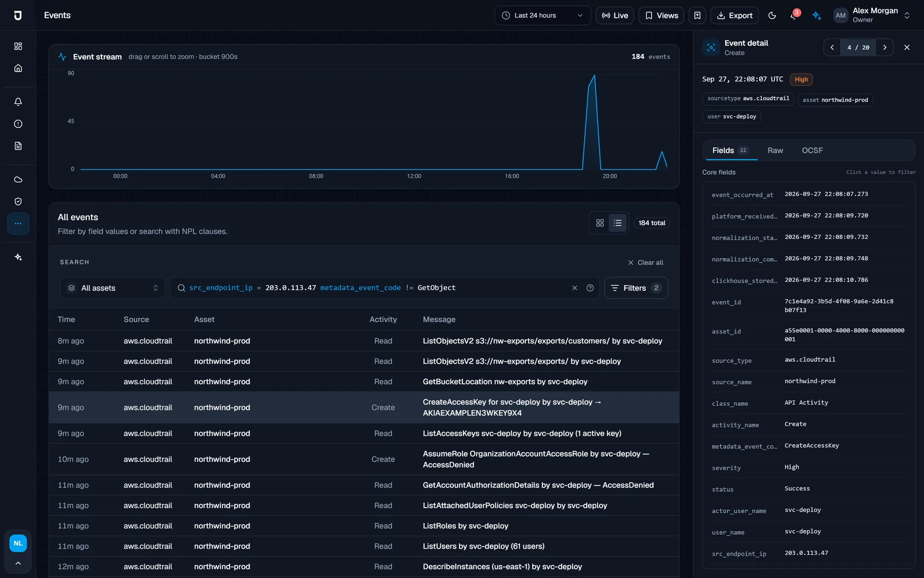Click the sourcetype aws.cloudtrail tag

(748, 98)
